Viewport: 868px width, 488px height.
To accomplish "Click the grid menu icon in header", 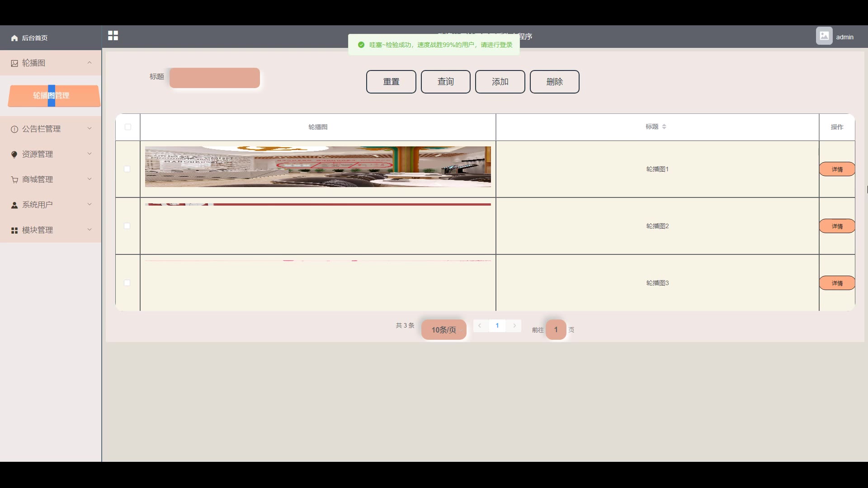I will tap(113, 36).
